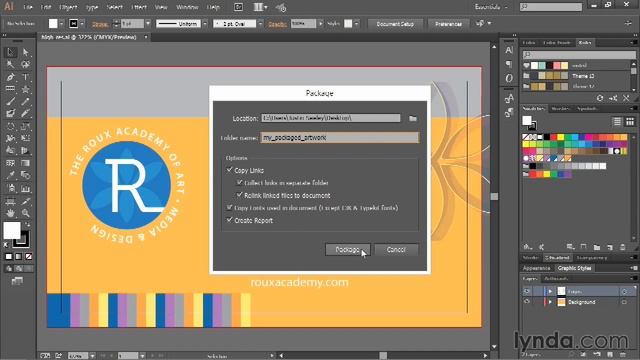640x360 pixels.
Task: Open the Window menu
Action: coord(187,7)
